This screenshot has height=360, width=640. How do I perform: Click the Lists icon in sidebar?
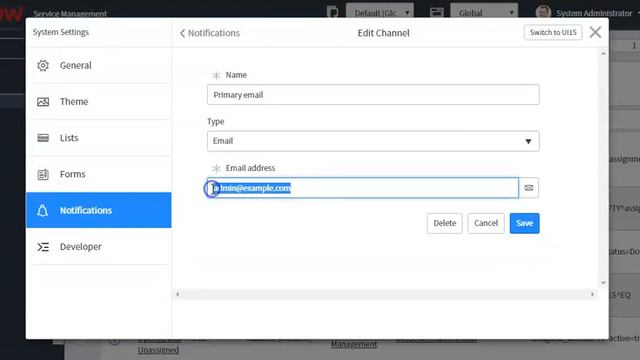(43, 138)
